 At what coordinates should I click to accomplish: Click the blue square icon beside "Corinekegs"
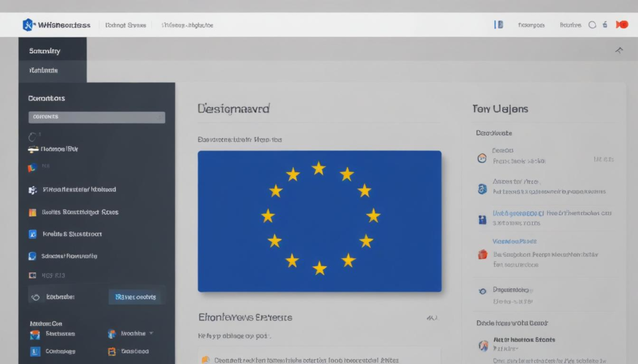[35, 352]
